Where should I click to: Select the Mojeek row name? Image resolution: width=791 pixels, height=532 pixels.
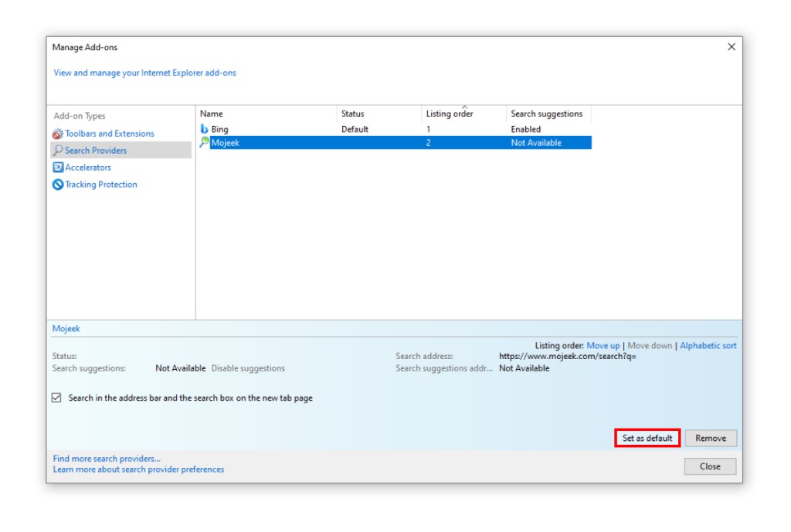[225, 143]
